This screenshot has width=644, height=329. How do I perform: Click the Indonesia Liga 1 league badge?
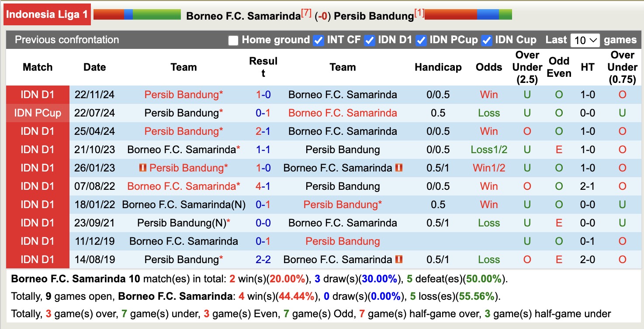pos(46,14)
